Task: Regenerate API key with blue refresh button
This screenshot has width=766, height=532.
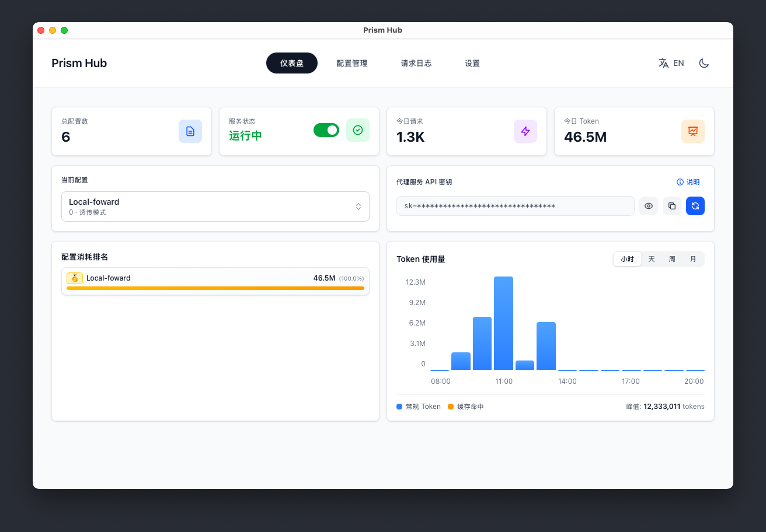Action: 695,206
